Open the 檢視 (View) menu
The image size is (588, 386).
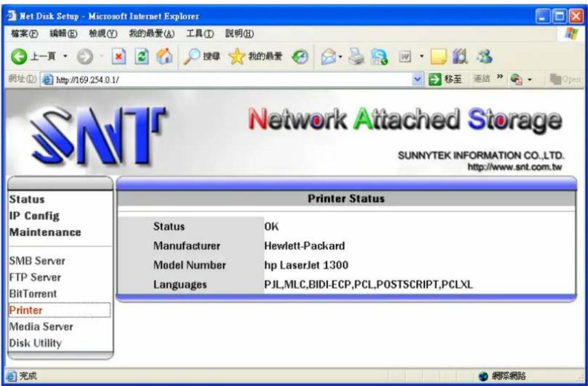[103, 34]
